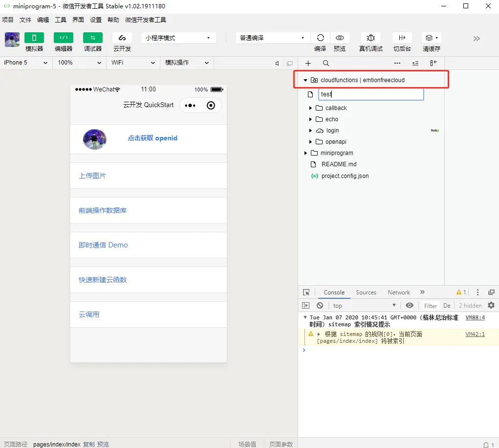
Task: Clear the console icon
Action: point(320,305)
